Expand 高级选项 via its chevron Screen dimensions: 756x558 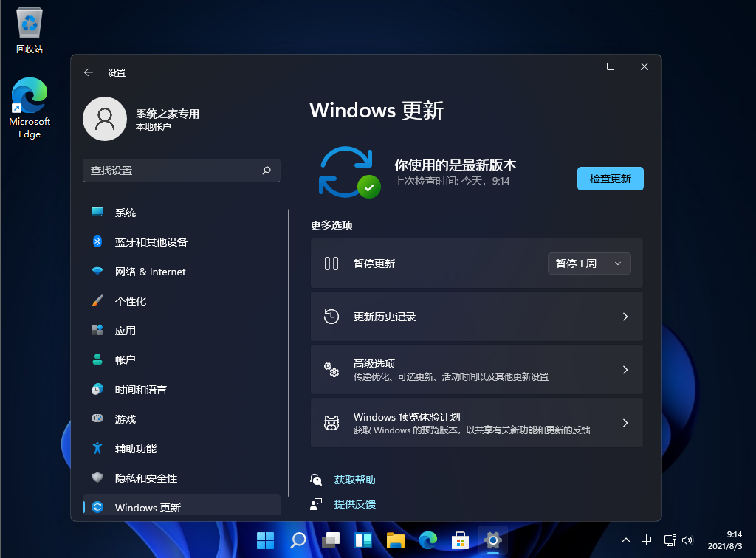click(x=625, y=370)
